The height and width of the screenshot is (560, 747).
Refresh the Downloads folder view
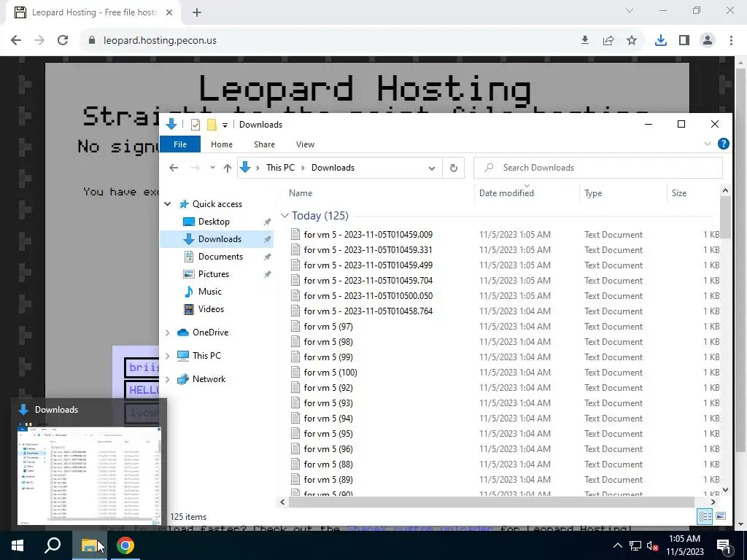tap(454, 168)
